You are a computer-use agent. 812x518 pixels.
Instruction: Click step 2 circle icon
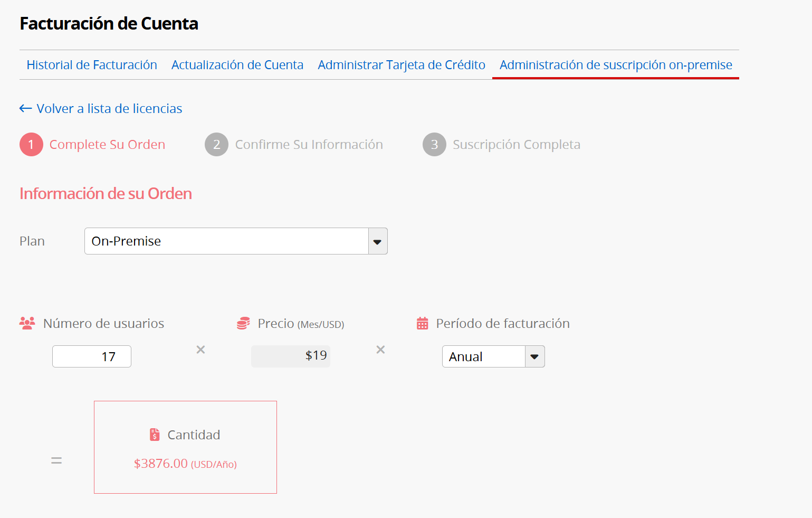pos(216,145)
